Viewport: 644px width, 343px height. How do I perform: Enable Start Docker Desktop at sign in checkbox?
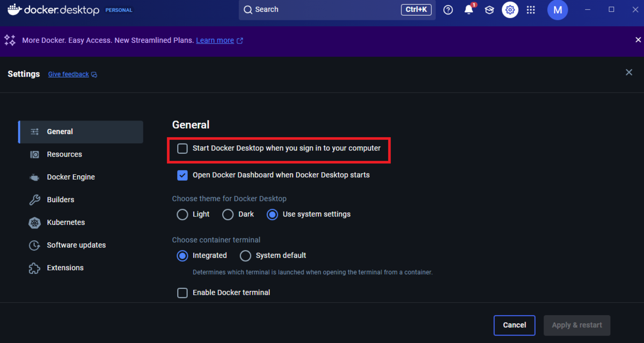(182, 148)
